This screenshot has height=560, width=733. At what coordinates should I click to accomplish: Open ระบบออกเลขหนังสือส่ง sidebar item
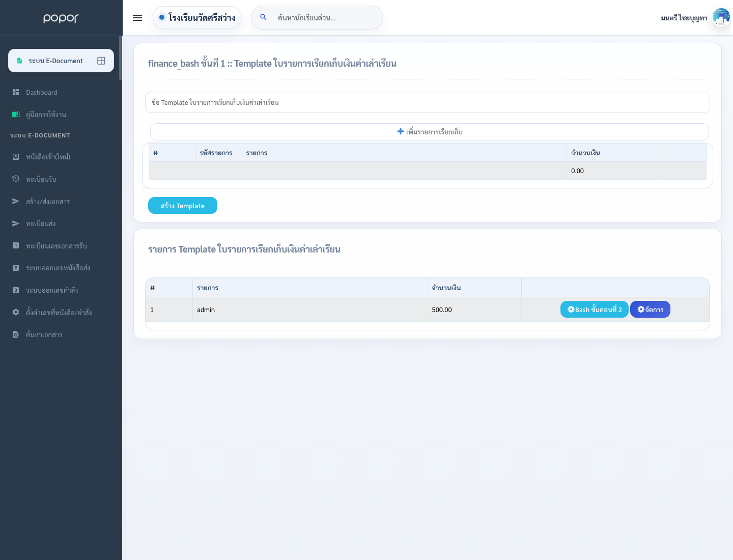[58, 268]
